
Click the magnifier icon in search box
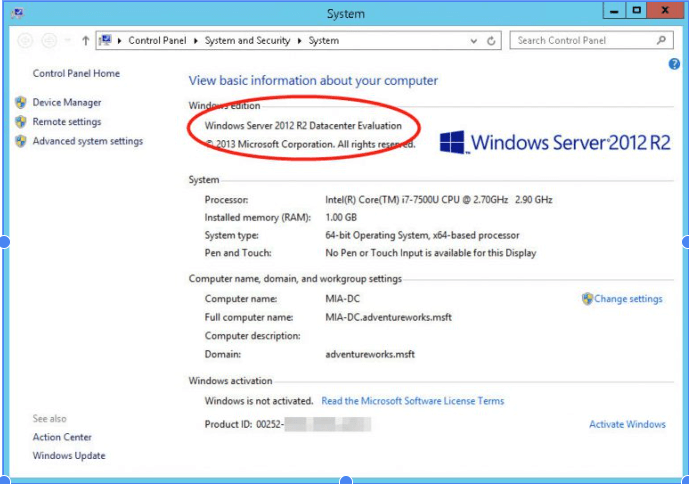click(x=662, y=41)
